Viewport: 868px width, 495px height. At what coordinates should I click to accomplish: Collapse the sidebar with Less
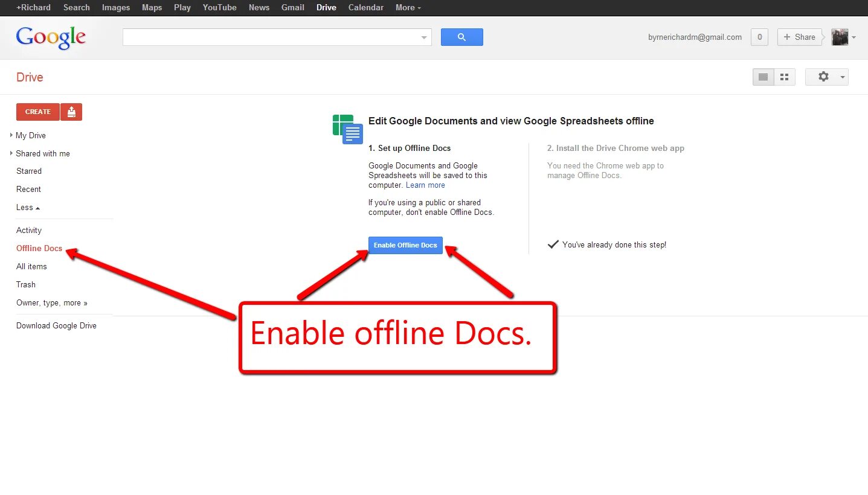(28, 208)
